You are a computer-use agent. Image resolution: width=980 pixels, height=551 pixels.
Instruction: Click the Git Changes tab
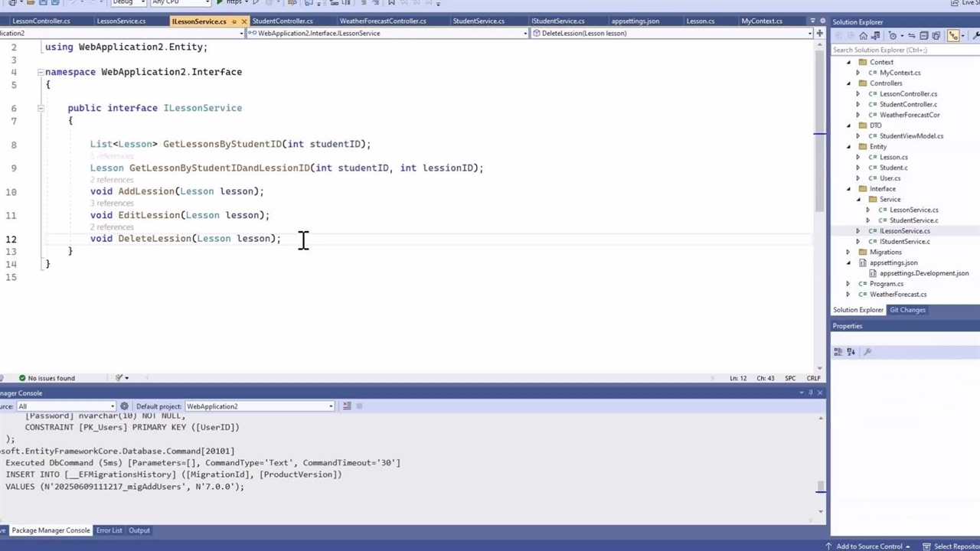coord(907,310)
